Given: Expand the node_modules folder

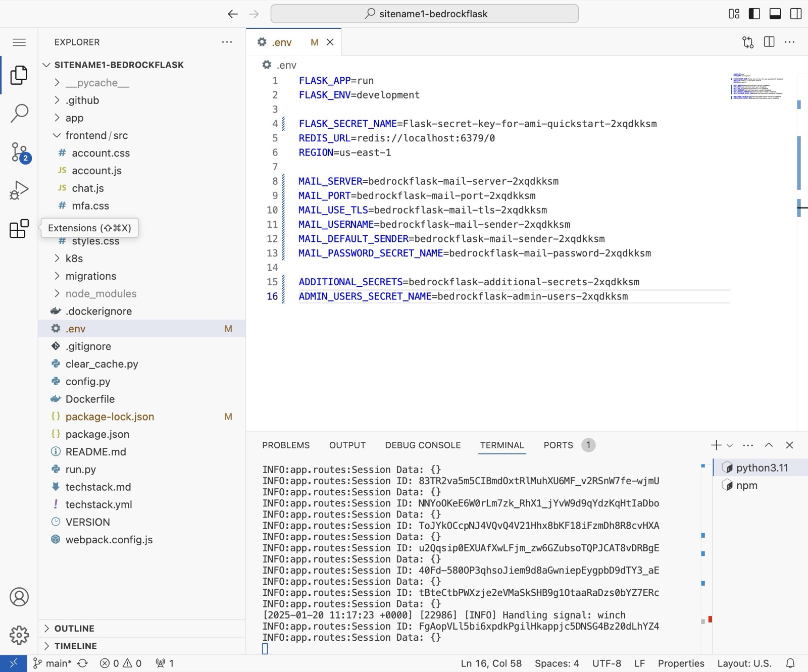Looking at the screenshot, I should pos(142,294).
